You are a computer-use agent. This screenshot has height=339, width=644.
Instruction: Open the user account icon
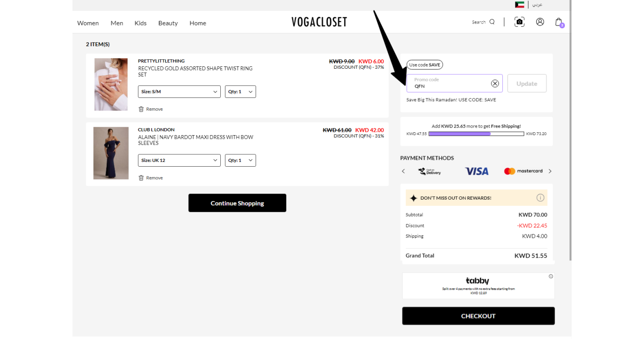coord(540,22)
